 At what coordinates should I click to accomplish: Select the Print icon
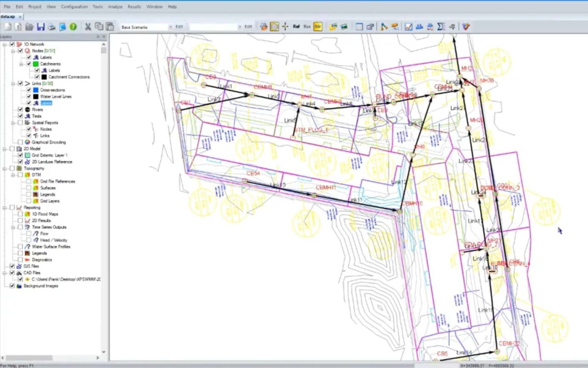pos(52,26)
